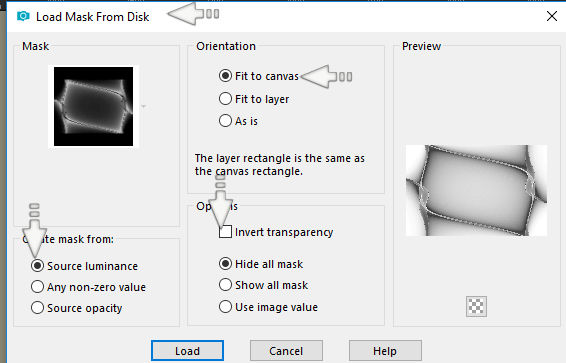Viewport: 566px width, 363px height.
Task: Choose the As is orientation
Action: click(238, 121)
